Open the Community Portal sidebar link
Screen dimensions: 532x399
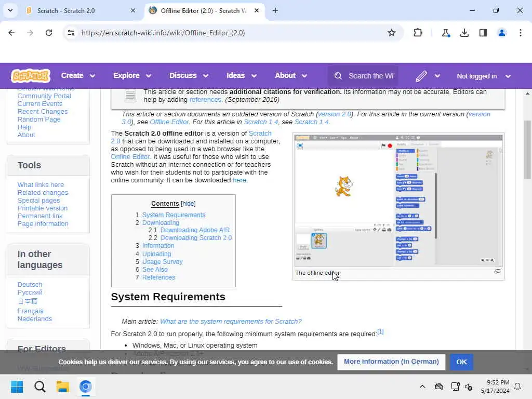pos(44,96)
